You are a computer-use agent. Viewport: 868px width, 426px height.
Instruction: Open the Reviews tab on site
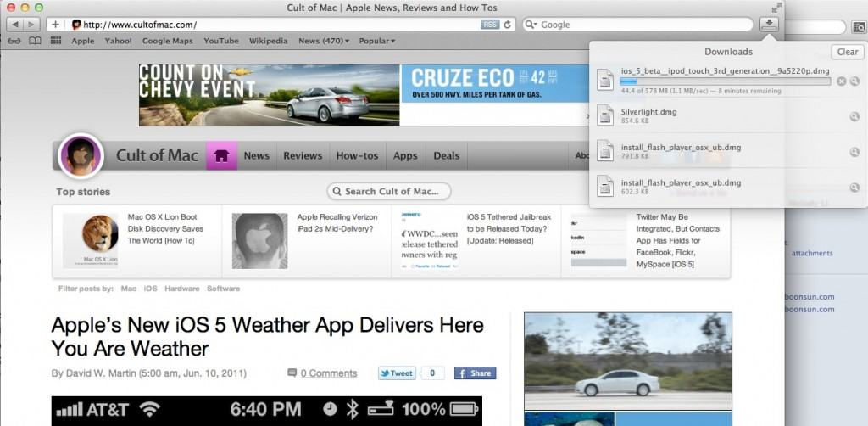[x=303, y=156]
